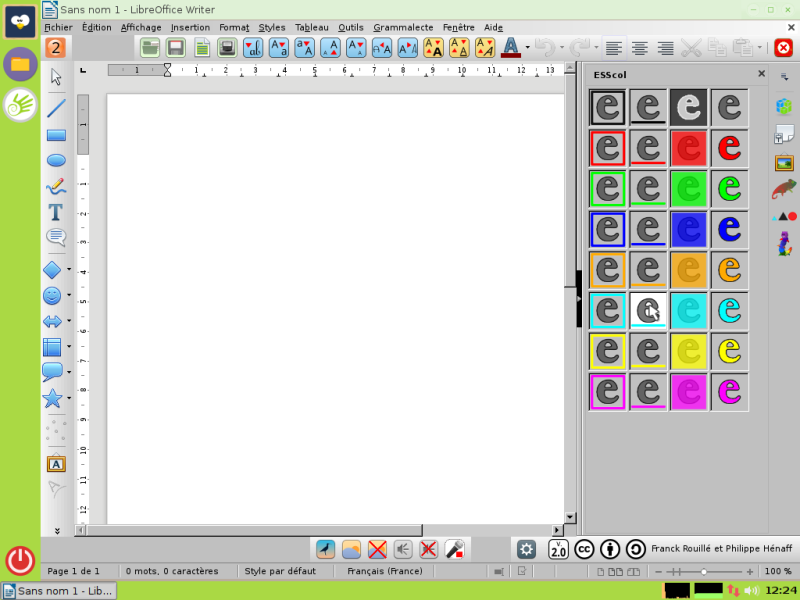
Task: Click the bird icon in bottom toolbar
Action: pos(326,549)
